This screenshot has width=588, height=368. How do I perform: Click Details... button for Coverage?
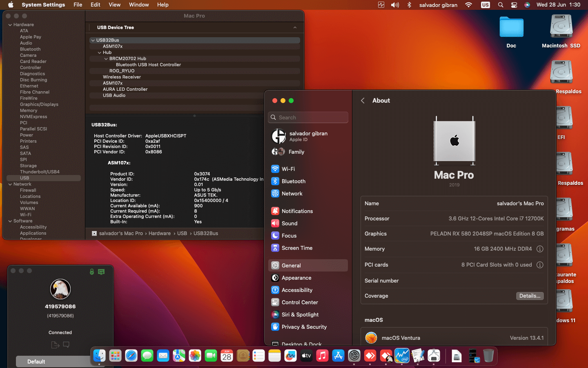pyautogui.click(x=530, y=296)
